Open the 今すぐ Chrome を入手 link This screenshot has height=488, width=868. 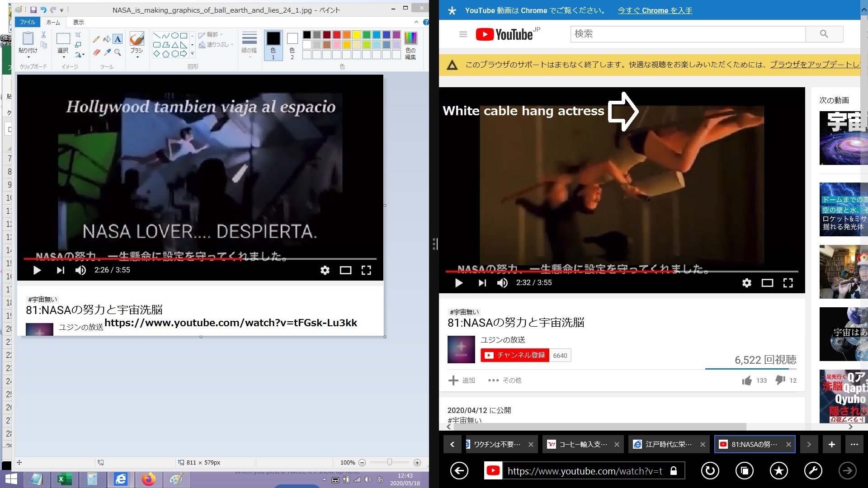(x=655, y=10)
